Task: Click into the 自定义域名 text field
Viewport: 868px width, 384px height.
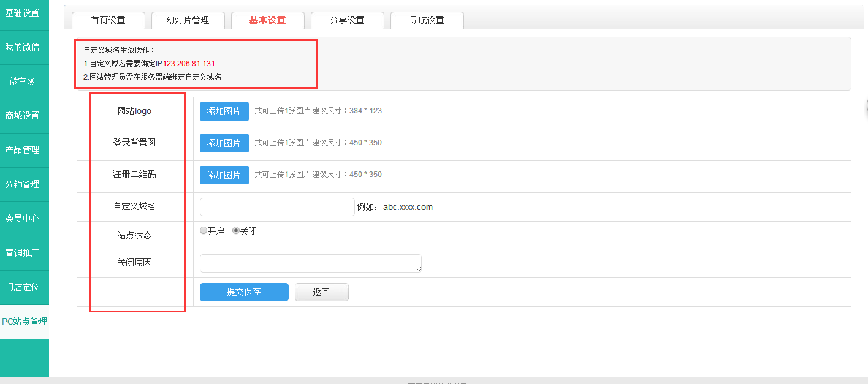Action: click(x=277, y=207)
